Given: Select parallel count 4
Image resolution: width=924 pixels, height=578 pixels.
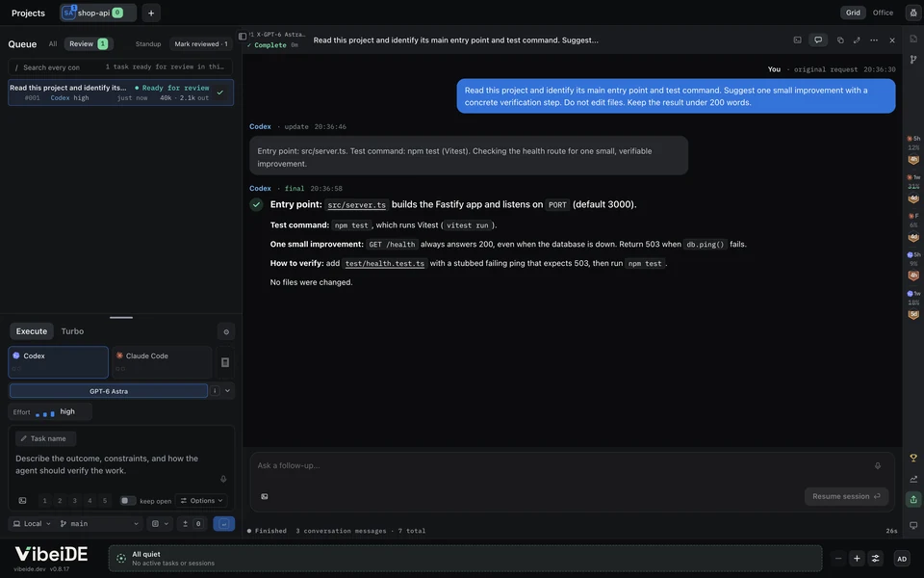Looking at the screenshot, I should coord(90,500).
